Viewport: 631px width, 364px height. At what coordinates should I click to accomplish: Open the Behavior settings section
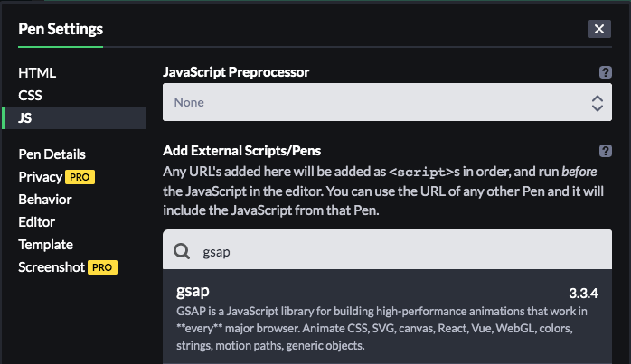point(44,200)
